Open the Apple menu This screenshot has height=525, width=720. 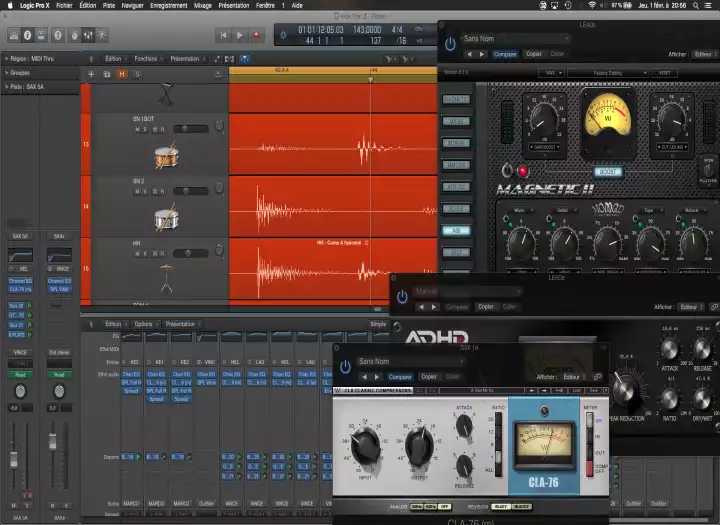click(x=10, y=6)
